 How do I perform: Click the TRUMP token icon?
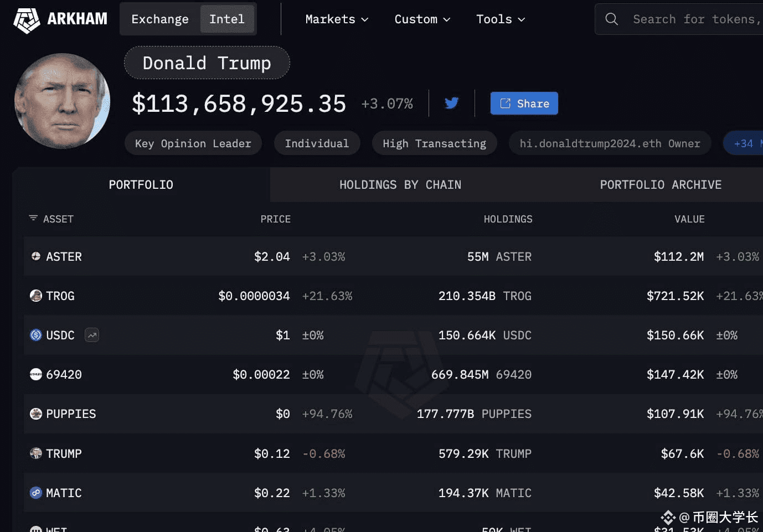point(36,453)
